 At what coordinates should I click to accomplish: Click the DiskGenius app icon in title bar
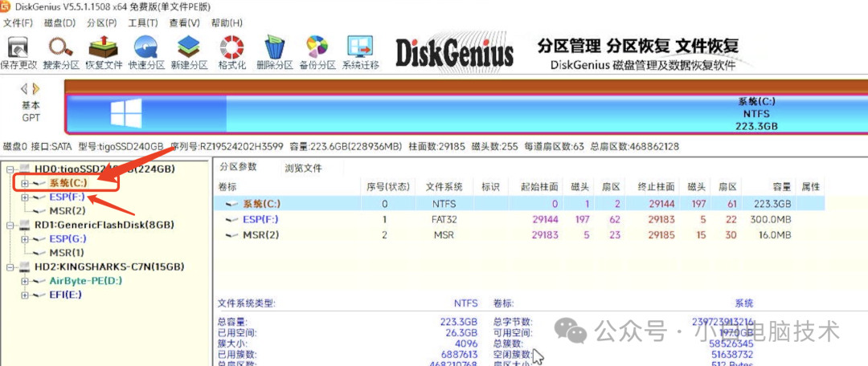click(5, 8)
